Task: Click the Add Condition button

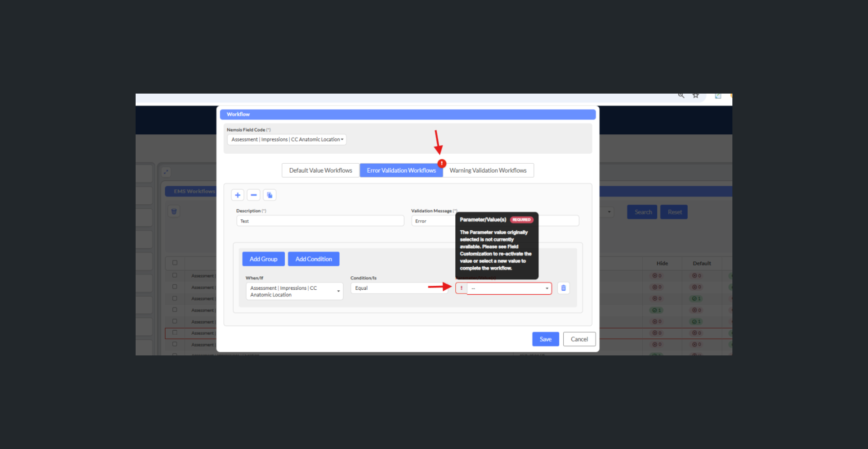Action: coord(313,259)
